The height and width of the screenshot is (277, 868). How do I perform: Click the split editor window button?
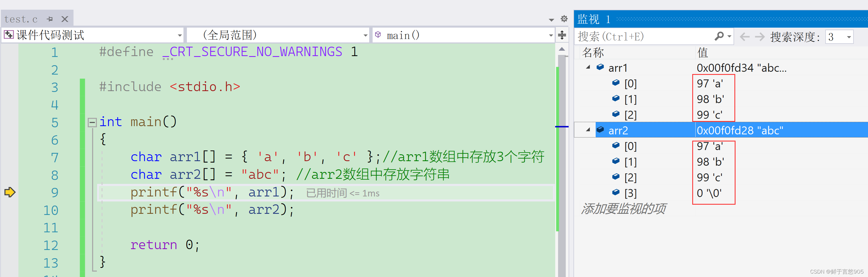pyautogui.click(x=562, y=35)
